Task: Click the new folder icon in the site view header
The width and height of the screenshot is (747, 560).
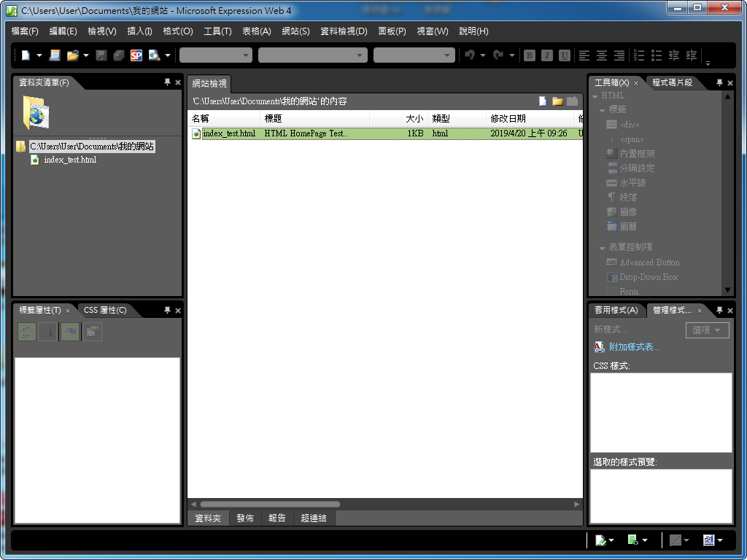Action: click(557, 101)
